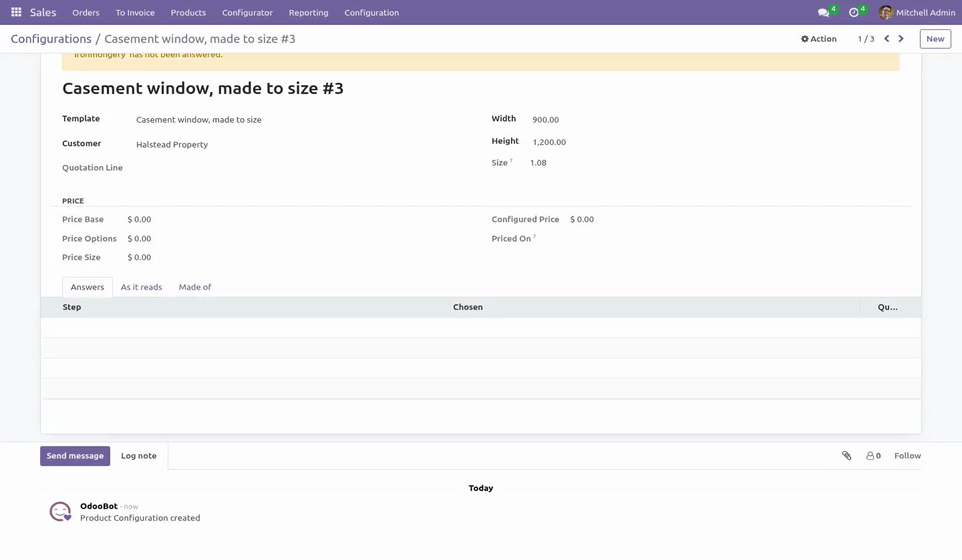Go to previous record arrow
The image size is (962, 560).
click(887, 39)
